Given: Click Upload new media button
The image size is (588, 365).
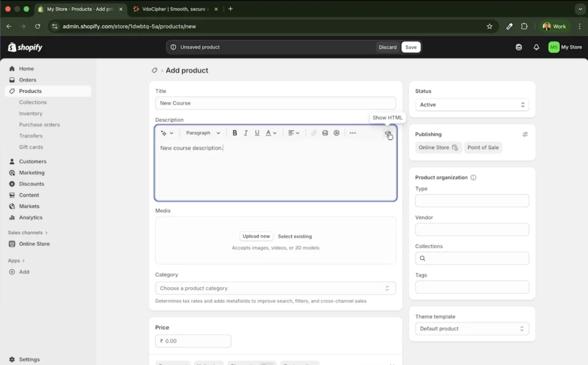Looking at the screenshot, I should pos(256,236).
